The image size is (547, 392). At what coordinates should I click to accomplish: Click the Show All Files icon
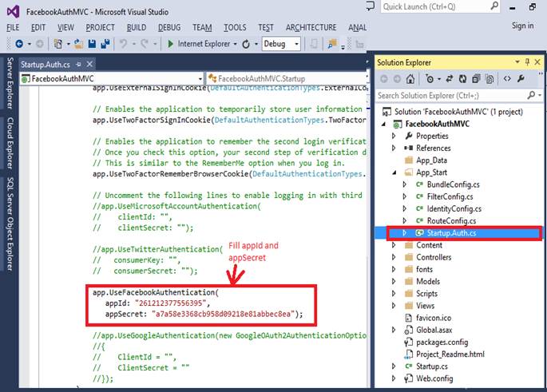tap(490, 79)
